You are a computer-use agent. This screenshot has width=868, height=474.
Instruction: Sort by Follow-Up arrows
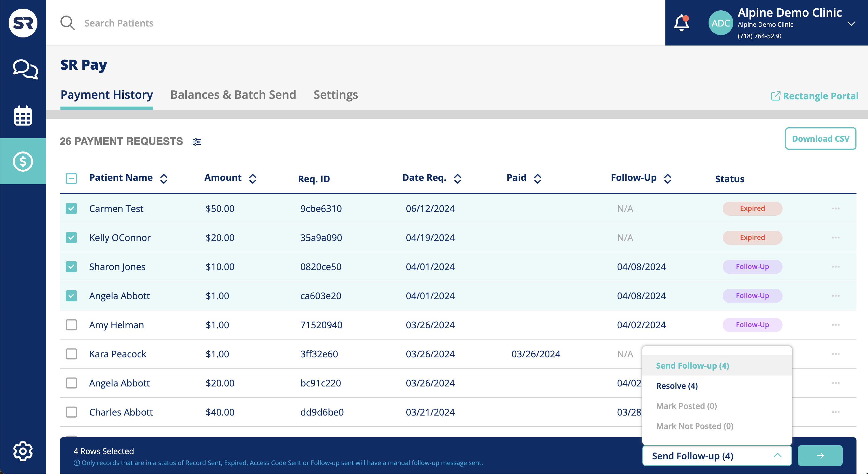(x=668, y=179)
